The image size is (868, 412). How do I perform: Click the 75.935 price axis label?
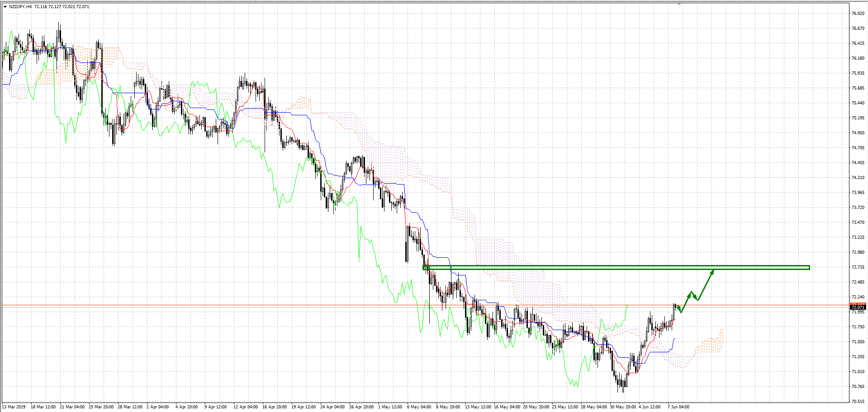click(858, 73)
